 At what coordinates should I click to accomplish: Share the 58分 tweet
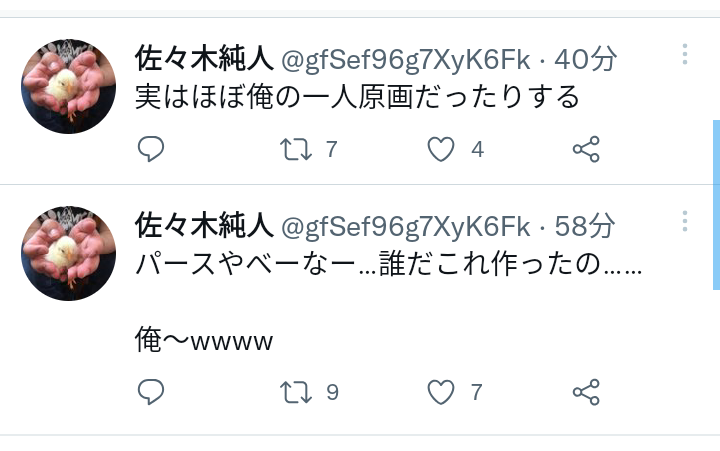point(586,392)
